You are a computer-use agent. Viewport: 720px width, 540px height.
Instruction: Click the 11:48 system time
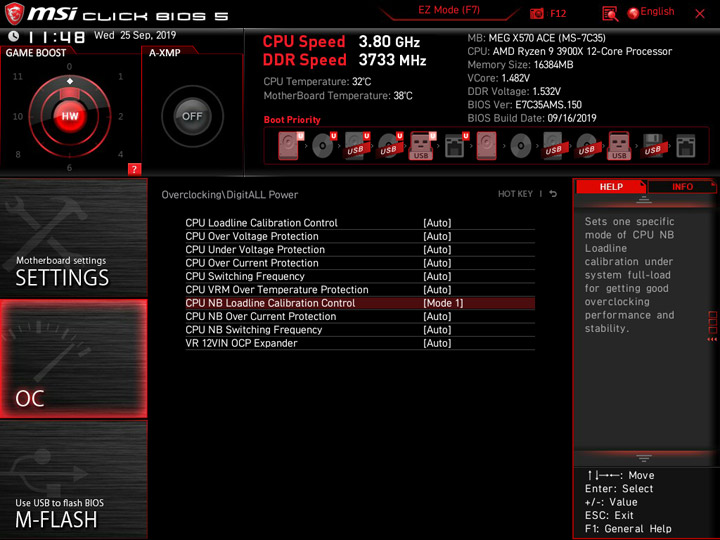(56, 37)
